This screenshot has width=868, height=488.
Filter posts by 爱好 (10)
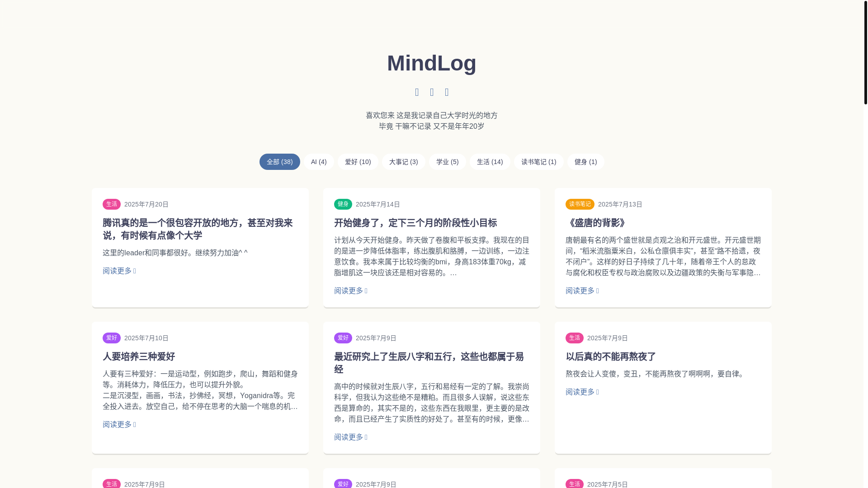[x=358, y=162]
